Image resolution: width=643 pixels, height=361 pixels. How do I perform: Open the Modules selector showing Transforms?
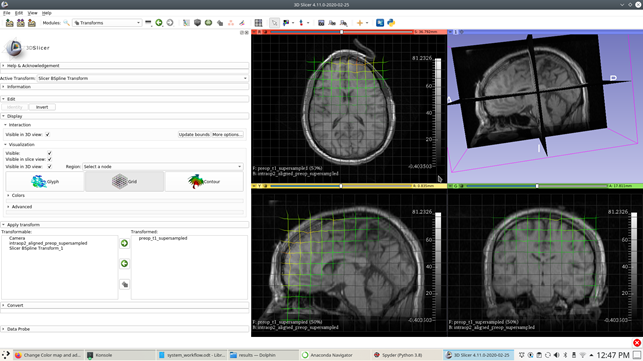click(x=107, y=23)
